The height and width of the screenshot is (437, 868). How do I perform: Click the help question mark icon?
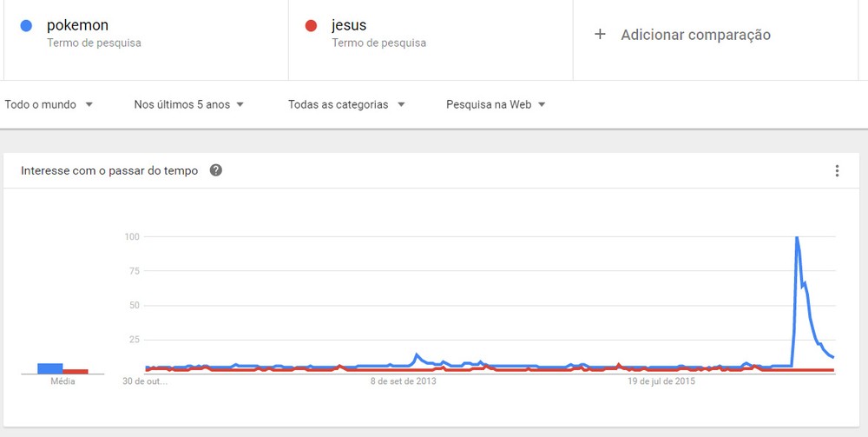(x=216, y=170)
